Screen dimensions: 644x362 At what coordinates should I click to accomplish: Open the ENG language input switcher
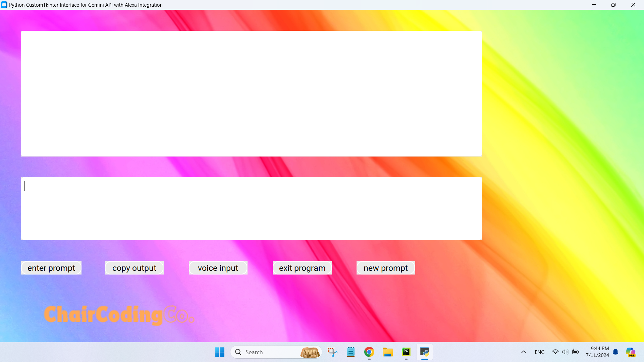540,352
